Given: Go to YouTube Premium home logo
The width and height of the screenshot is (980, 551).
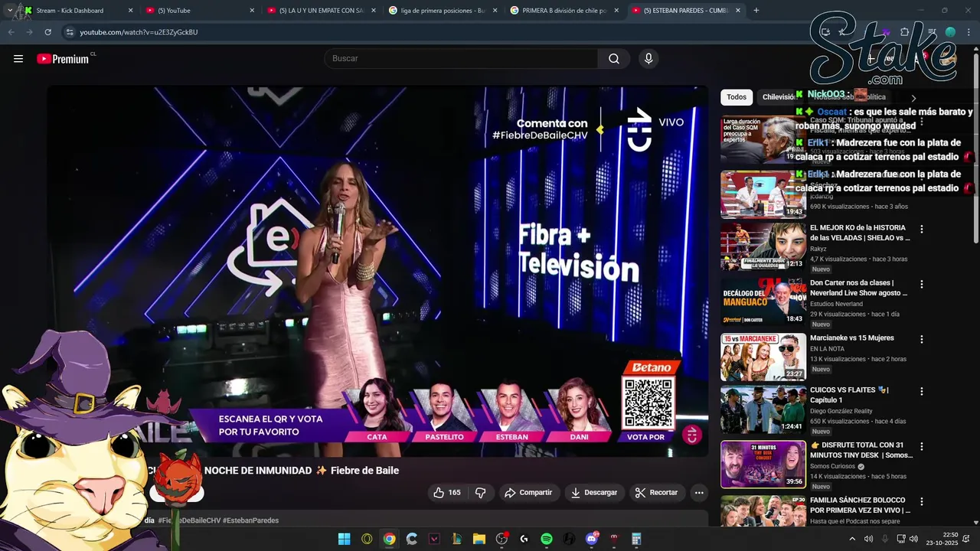Looking at the screenshot, I should 63,59.
